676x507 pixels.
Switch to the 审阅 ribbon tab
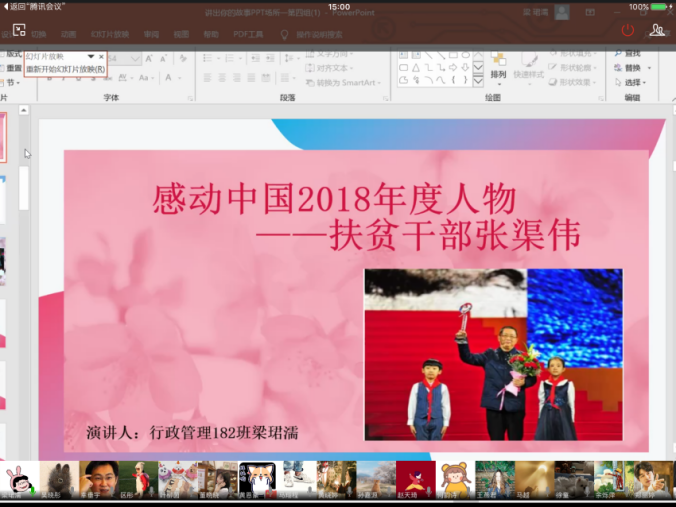pos(151,34)
